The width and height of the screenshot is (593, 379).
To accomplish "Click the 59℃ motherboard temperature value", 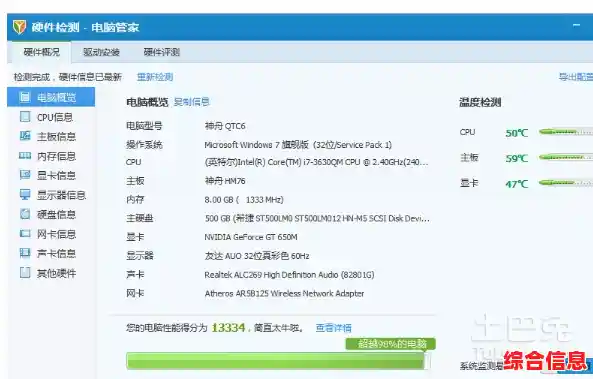I will [x=517, y=158].
